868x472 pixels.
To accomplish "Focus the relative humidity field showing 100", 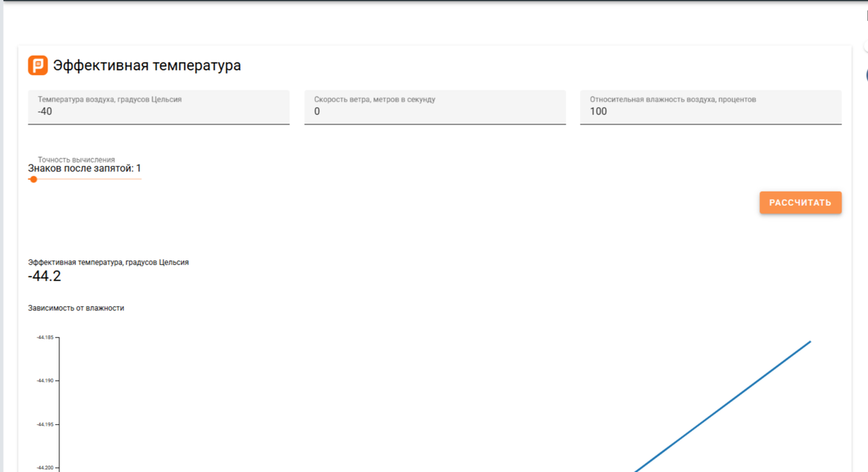I will [x=710, y=107].
